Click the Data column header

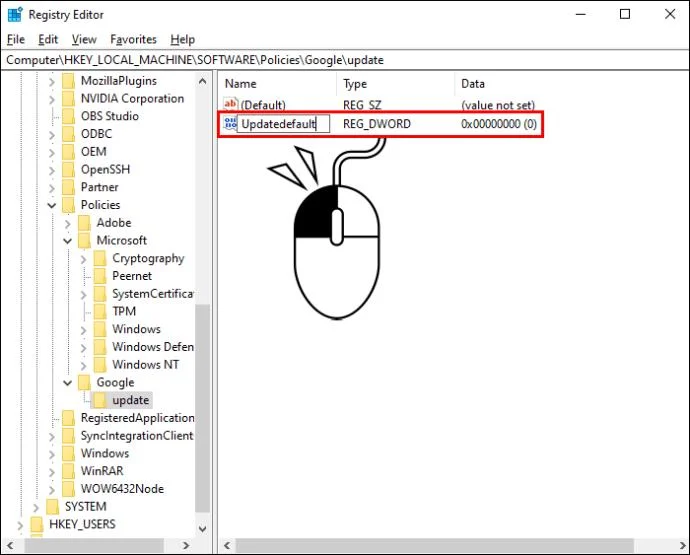[x=473, y=84]
